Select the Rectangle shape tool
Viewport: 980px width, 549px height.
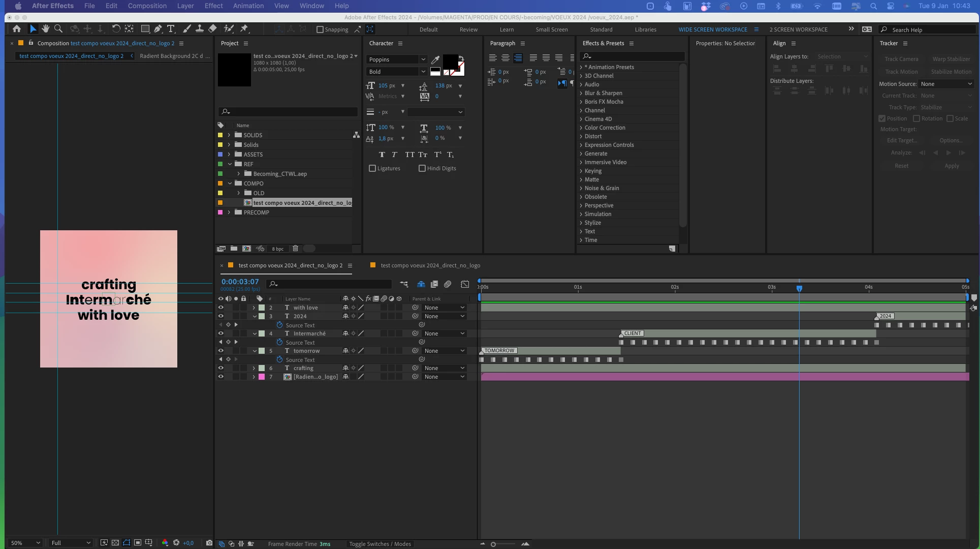point(145,29)
